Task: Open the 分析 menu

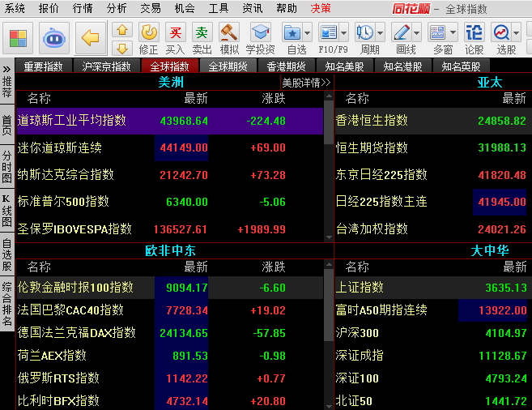Action: tap(117, 8)
